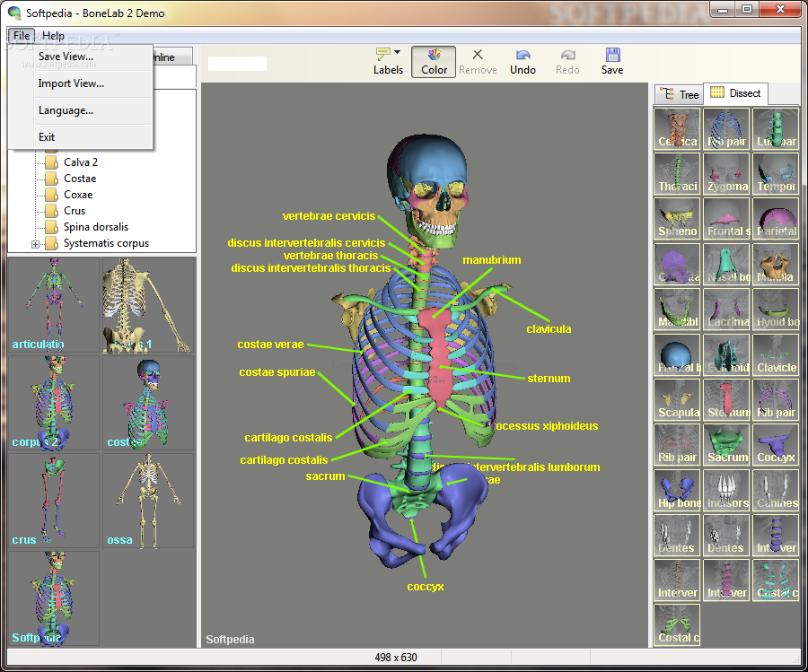Select the Lacrimal bone dissect icon

726,309
